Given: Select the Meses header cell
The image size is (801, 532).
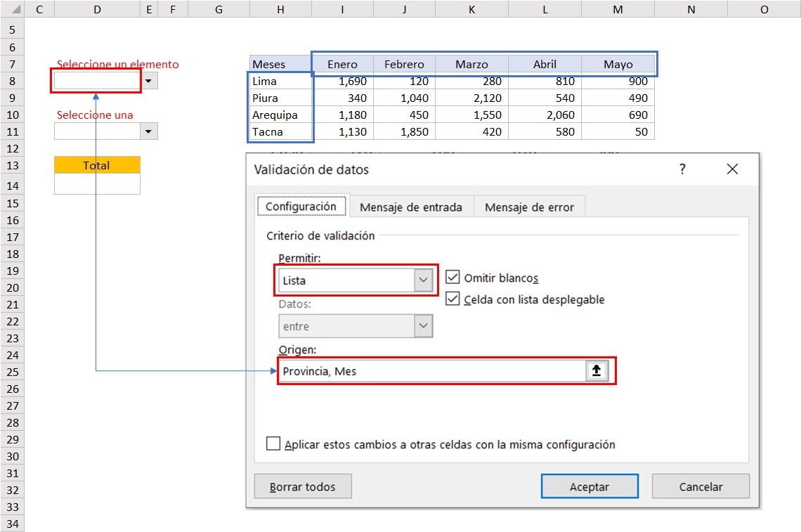Looking at the screenshot, I should [x=280, y=63].
